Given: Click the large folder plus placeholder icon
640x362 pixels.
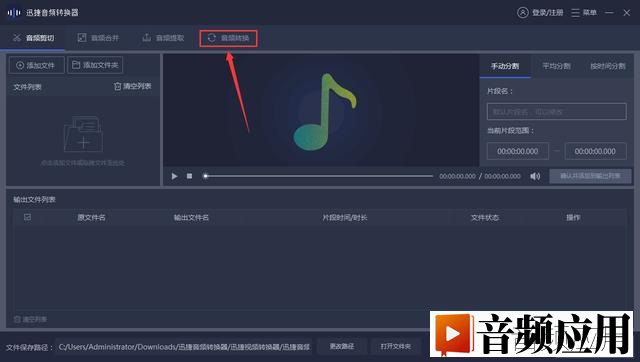Looking at the screenshot, I should click(x=83, y=134).
